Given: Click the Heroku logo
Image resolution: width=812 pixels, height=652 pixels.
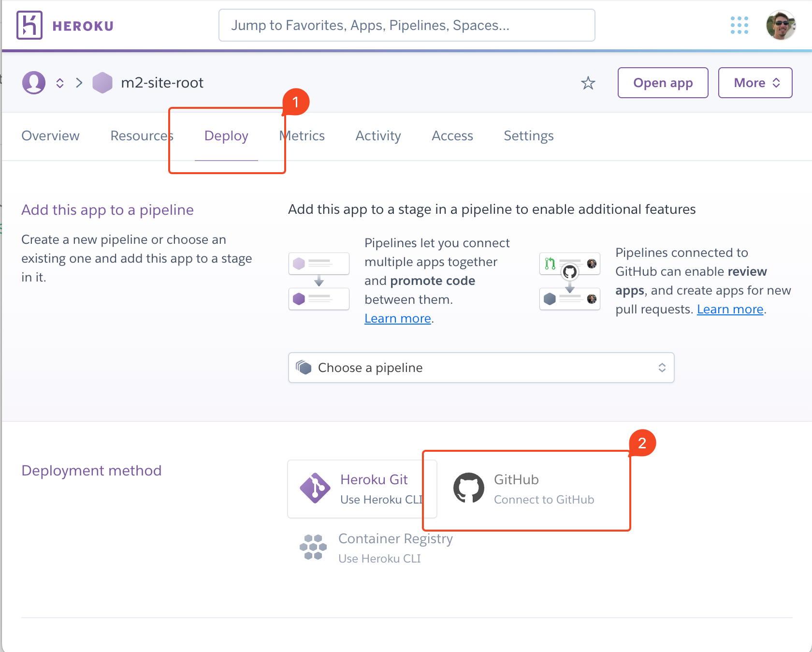Looking at the screenshot, I should pos(29,25).
